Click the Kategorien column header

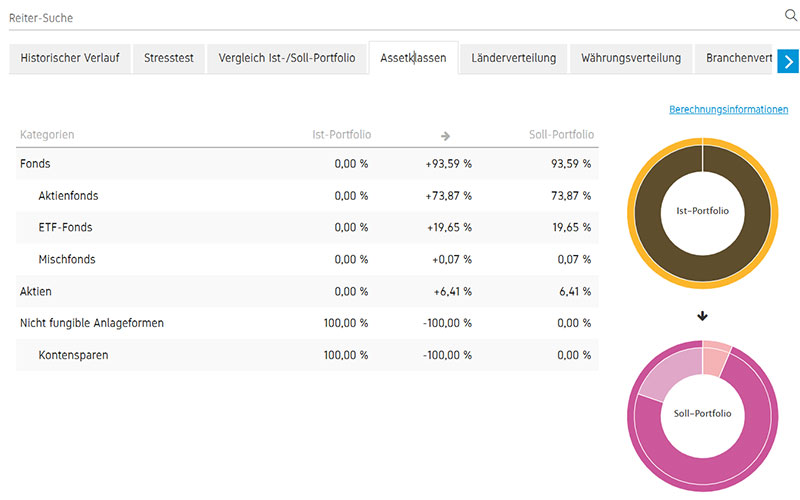tap(47, 135)
